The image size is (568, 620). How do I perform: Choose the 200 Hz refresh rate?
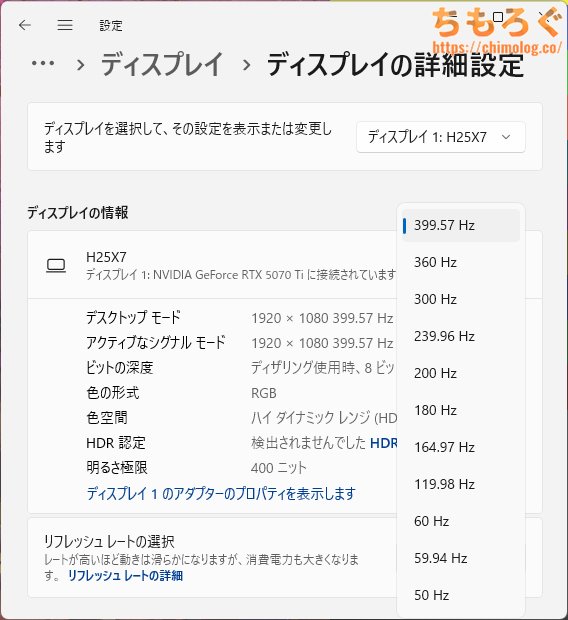click(461, 373)
